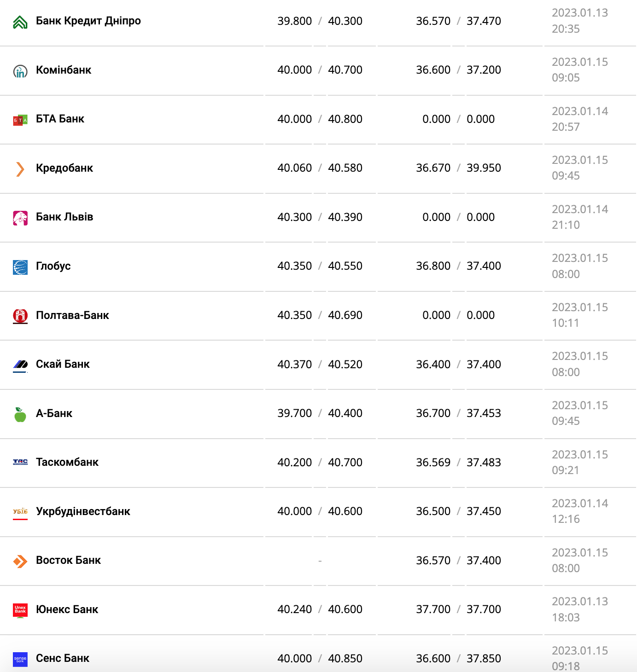Image resolution: width=637 pixels, height=672 pixels.
Task: Select the Кредобанк bank name
Action: pyautogui.click(x=64, y=168)
